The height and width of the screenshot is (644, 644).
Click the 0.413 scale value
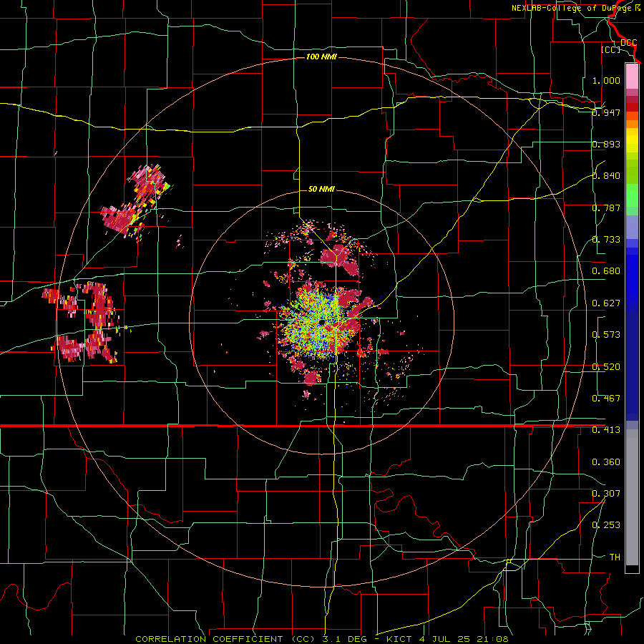click(606, 430)
